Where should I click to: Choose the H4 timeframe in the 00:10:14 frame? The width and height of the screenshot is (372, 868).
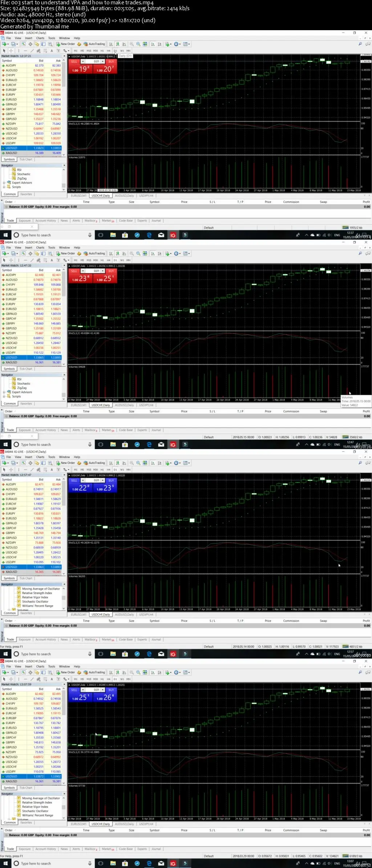[108, 51]
